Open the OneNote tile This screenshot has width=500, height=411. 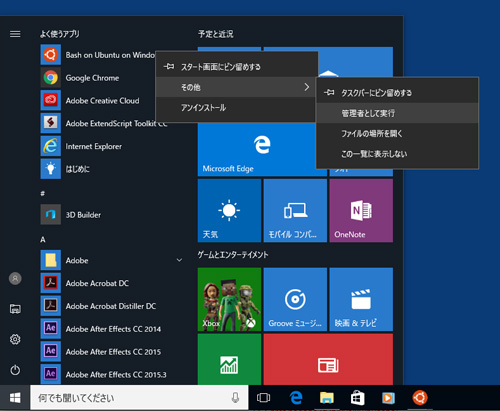coord(361,210)
